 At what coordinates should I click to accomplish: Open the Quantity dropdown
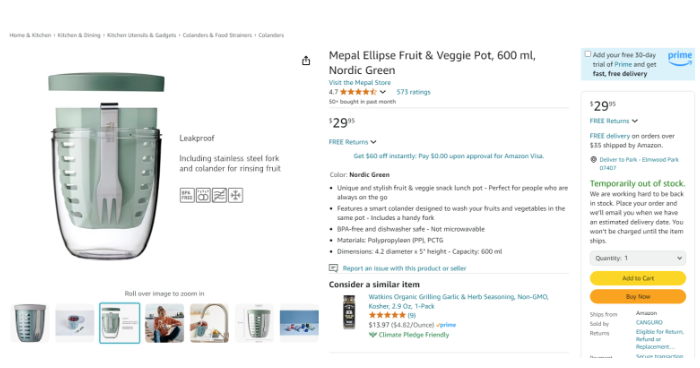point(638,258)
